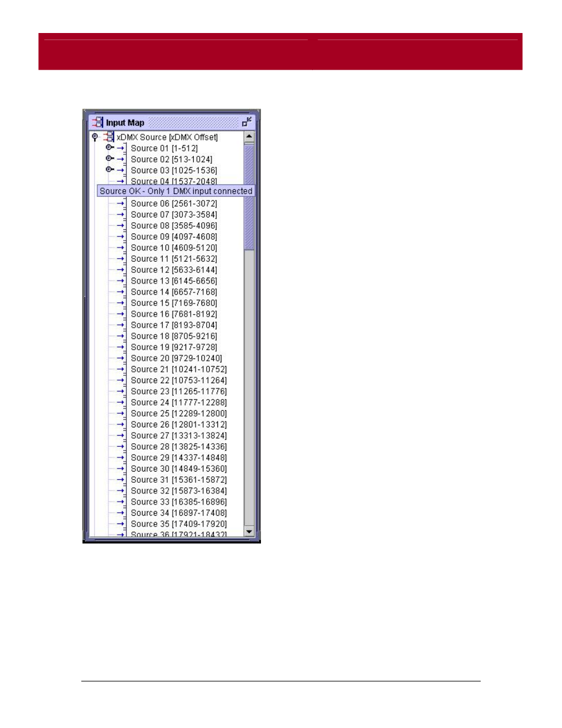Click the scrollbar down arrow in Input Map
This screenshot has height=728, width=562.
pos(249,531)
